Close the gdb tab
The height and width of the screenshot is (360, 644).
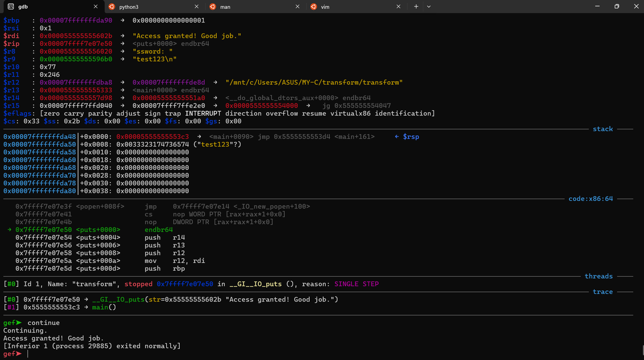[95, 6]
